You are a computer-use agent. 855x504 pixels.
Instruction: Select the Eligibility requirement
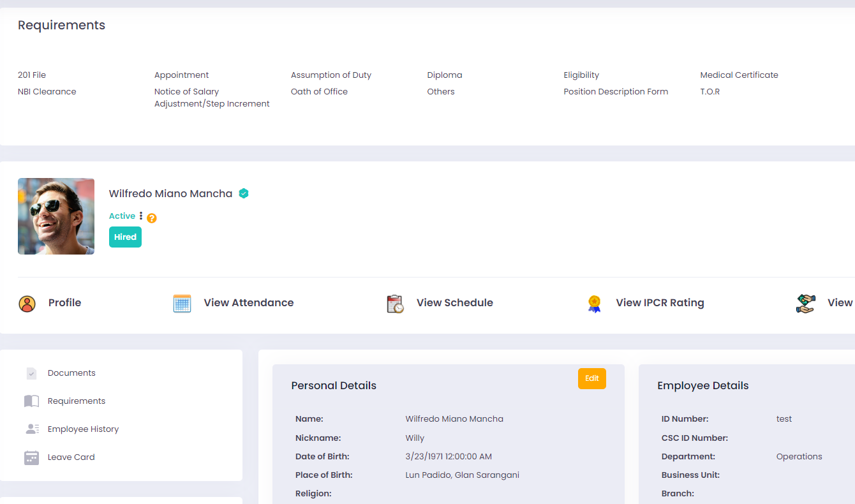581,75
